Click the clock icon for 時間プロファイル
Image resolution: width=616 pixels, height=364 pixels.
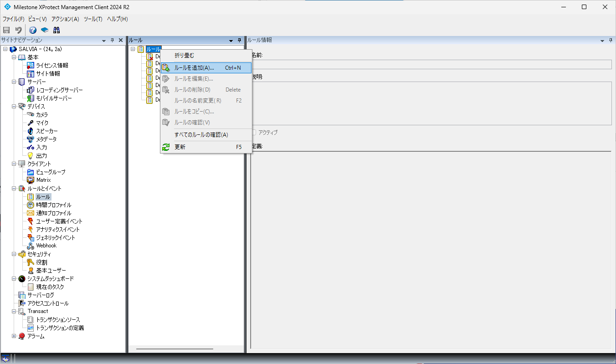(31, 205)
